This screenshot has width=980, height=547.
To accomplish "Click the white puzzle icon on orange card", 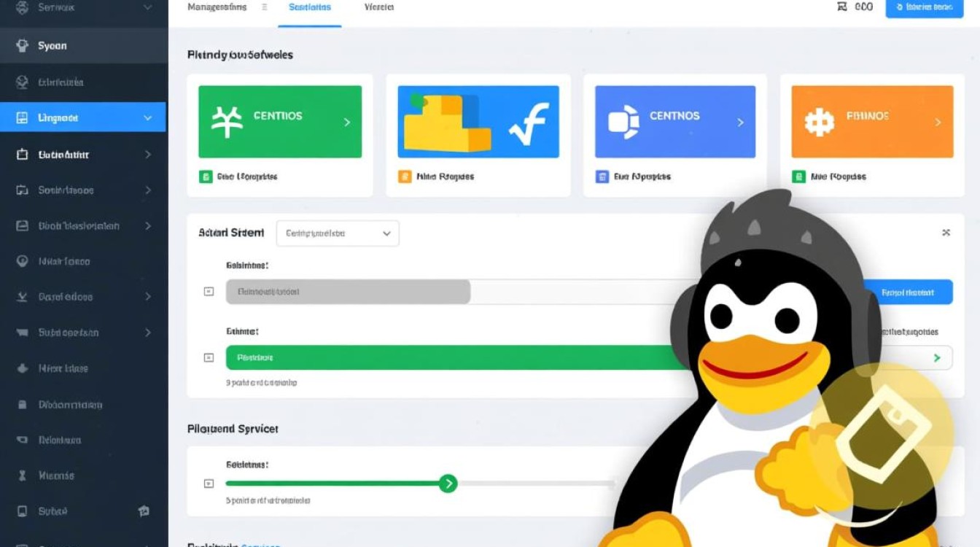I will [x=819, y=122].
